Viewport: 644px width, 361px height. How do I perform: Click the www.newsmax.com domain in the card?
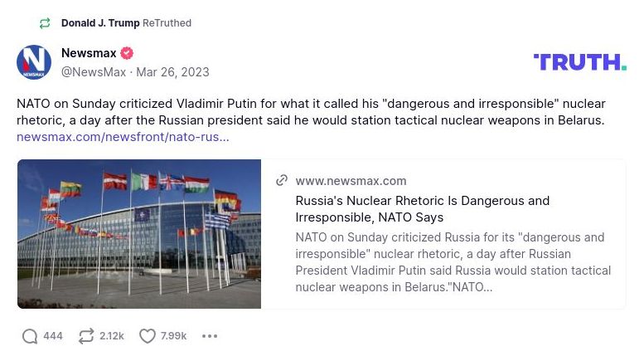tap(351, 181)
